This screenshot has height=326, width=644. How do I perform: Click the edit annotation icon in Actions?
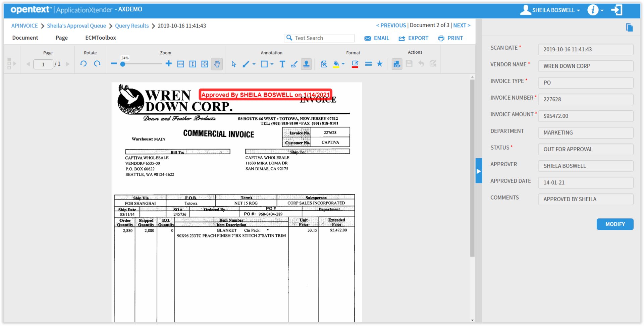(433, 63)
